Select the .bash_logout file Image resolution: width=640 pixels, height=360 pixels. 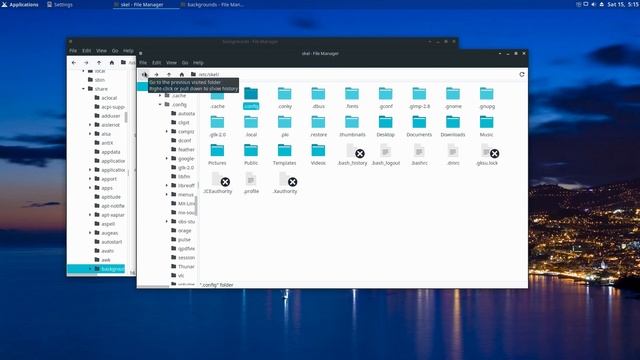click(x=385, y=155)
